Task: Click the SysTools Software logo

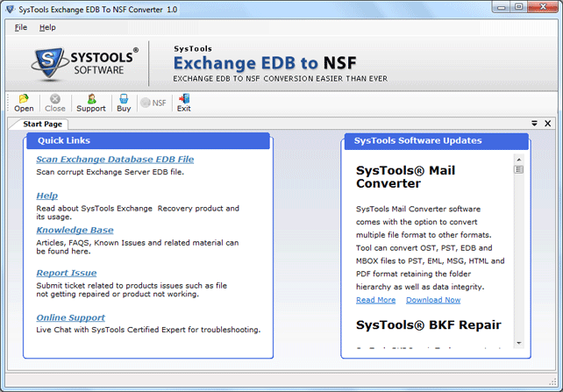Action: [x=86, y=62]
